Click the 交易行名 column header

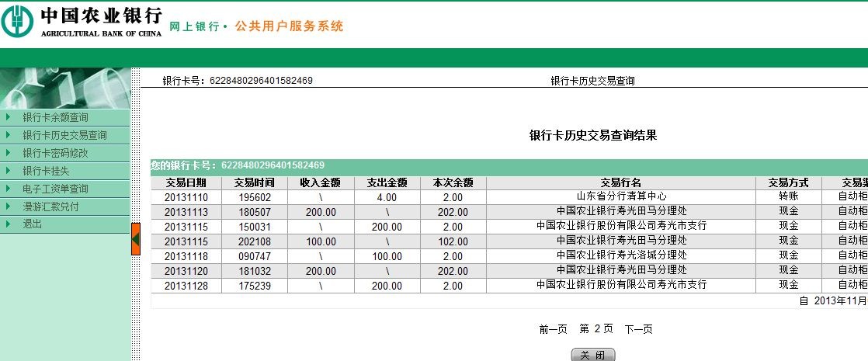point(621,182)
